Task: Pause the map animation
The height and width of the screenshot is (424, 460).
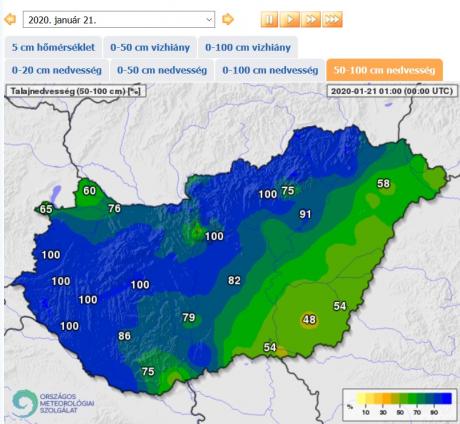Action: [269, 19]
